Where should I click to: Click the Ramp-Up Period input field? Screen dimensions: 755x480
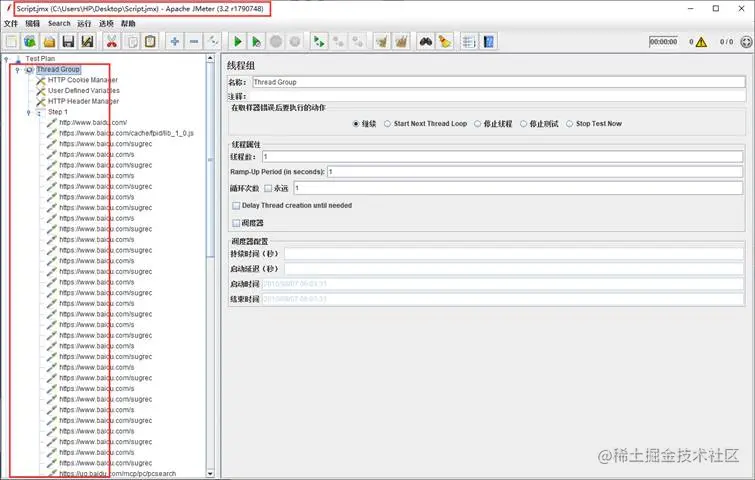[535, 172]
